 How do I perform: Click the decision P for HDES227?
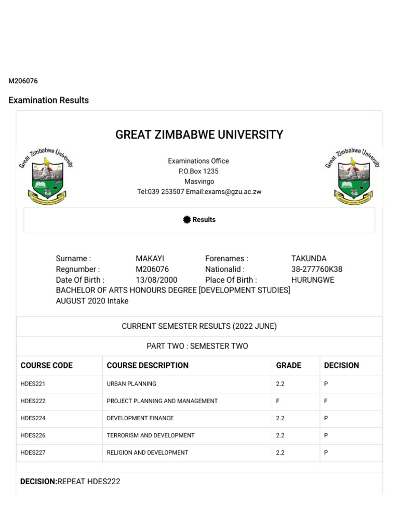coord(326,453)
